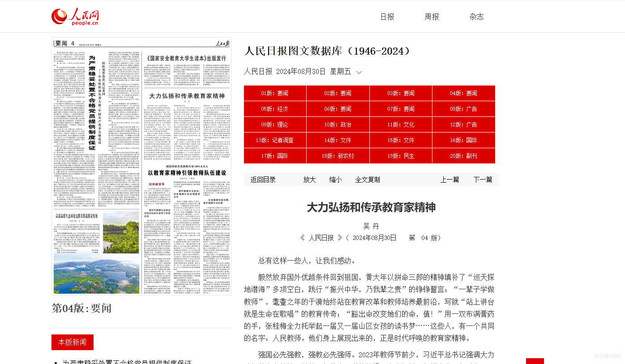The width and height of the screenshot is (625, 364).
Task: Select 04版：要闻
Action: 463,93
